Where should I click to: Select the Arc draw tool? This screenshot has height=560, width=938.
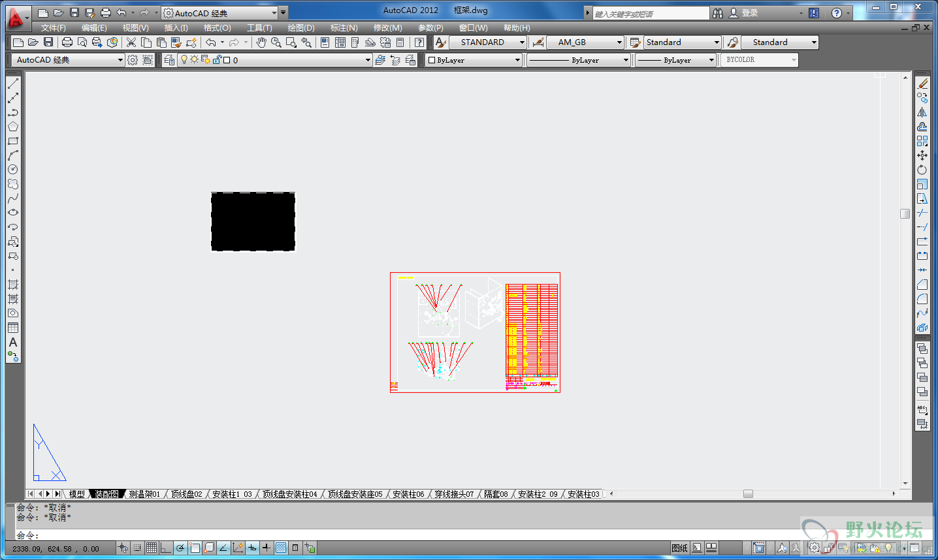coord(12,155)
